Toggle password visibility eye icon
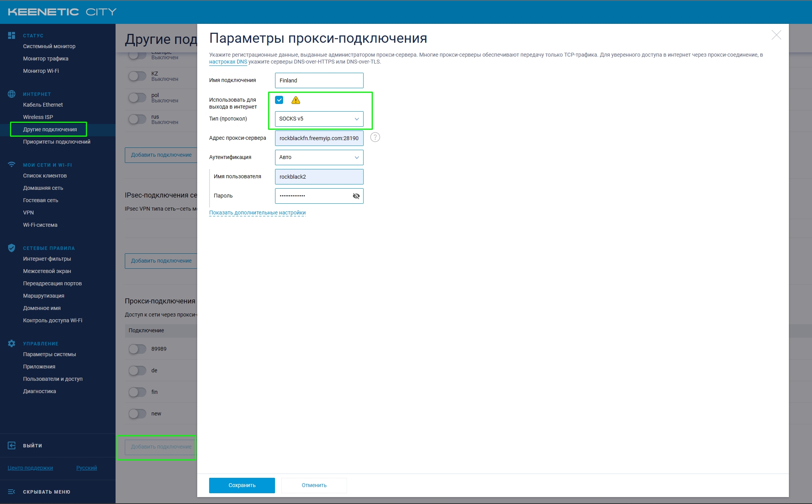812x504 pixels. 356,196
